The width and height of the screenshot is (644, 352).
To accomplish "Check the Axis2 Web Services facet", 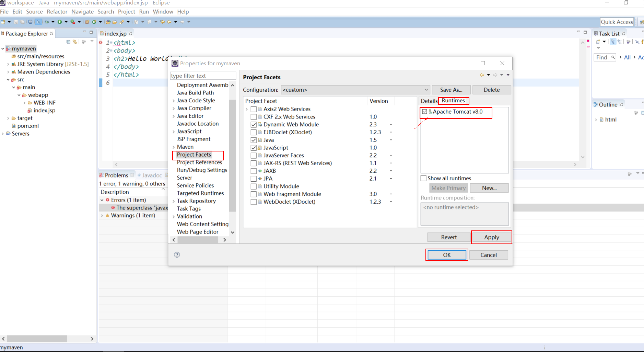I will coord(254,109).
